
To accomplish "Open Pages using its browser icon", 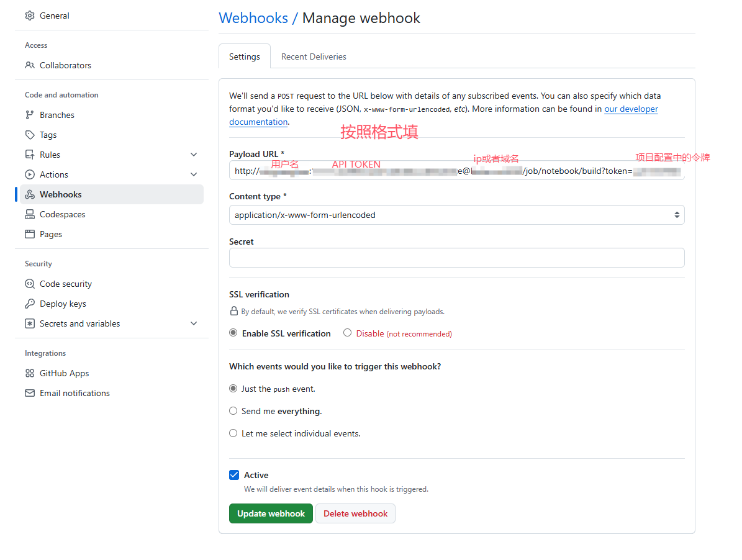I will (30, 234).
